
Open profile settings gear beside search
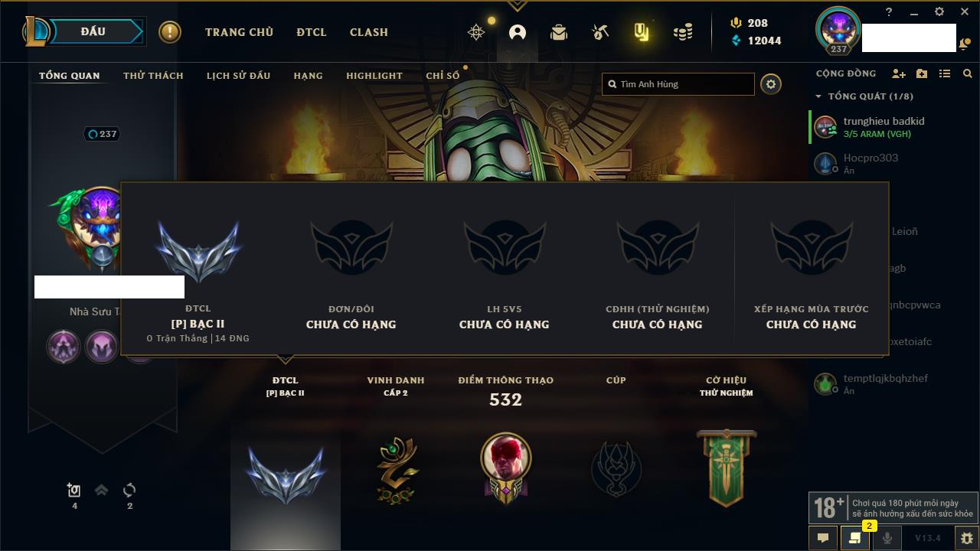click(x=771, y=84)
